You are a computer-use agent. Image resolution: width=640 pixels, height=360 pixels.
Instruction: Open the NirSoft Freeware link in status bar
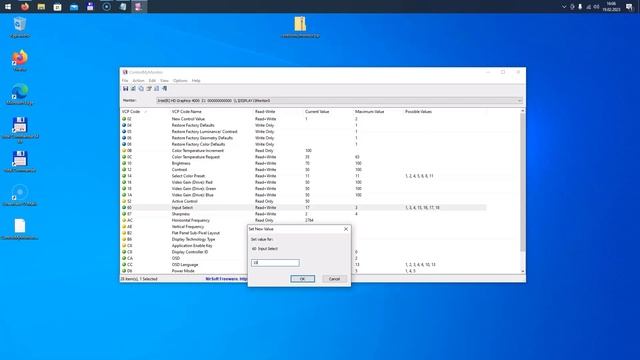(226, 279)
